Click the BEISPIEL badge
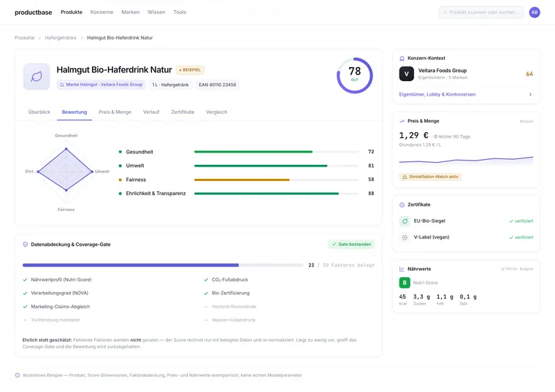 click(x=190, y=69)
